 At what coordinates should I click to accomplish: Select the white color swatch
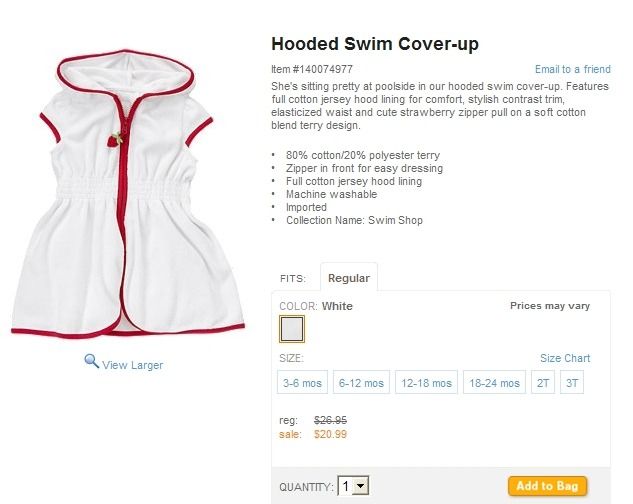click(292, 329)
